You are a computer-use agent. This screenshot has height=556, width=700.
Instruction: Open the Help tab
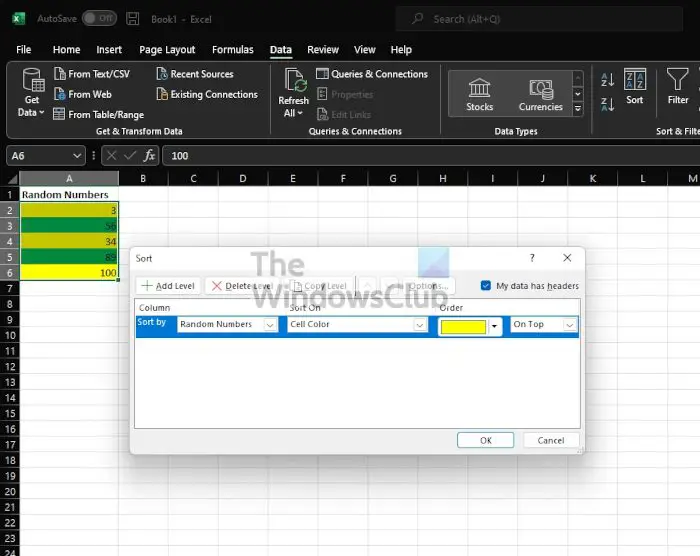(401, 50)
